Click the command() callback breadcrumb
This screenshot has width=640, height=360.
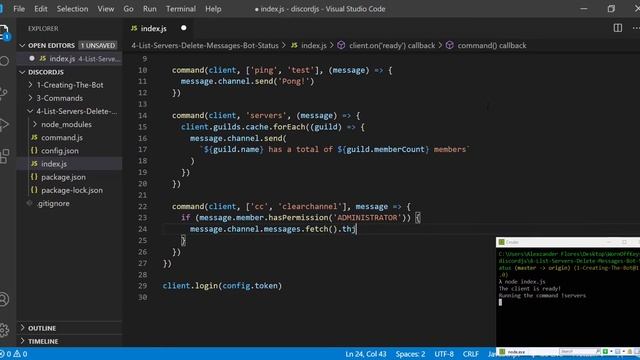click(x=492, y=45)
